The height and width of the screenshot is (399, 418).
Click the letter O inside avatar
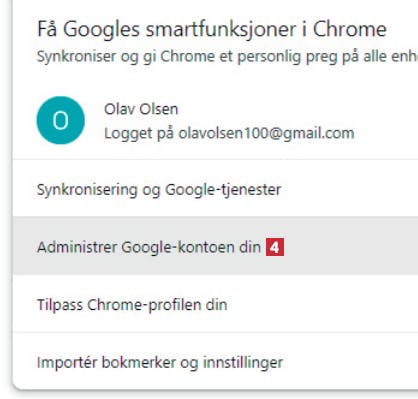[x=60, y=121]
